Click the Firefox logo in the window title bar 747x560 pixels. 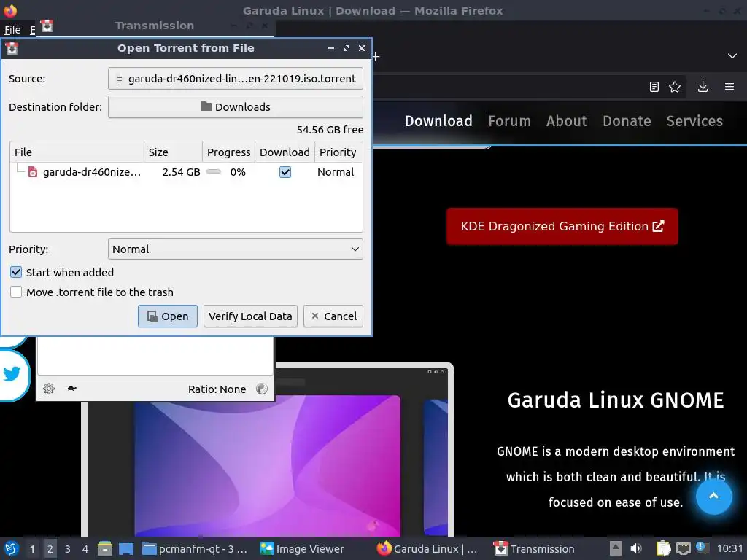click(10, 10)
